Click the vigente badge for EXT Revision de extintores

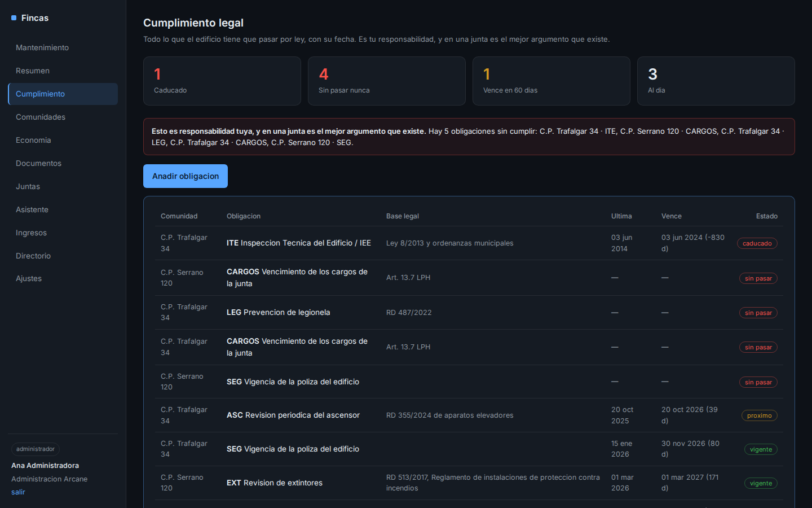(761, 483)
